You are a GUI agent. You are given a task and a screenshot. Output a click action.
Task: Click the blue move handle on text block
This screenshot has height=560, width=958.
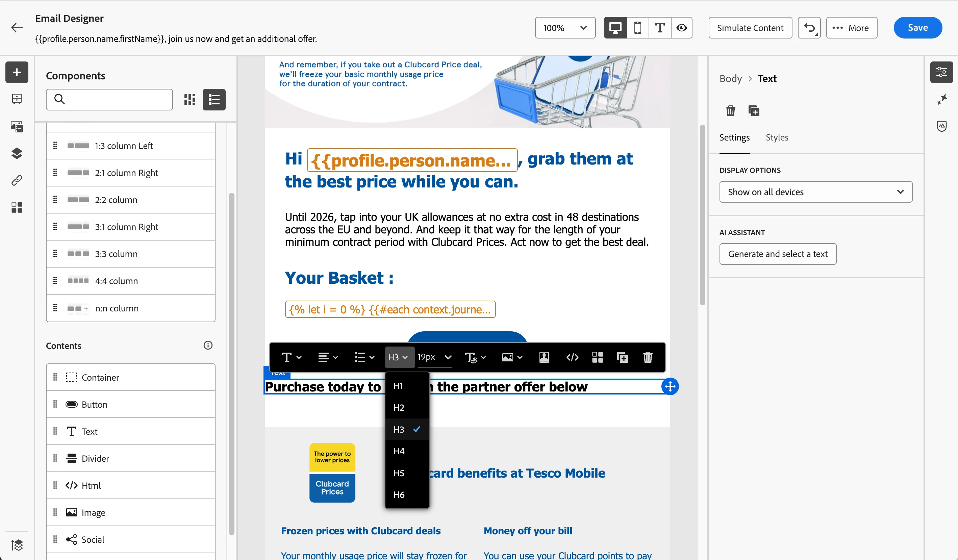[670, 387]
